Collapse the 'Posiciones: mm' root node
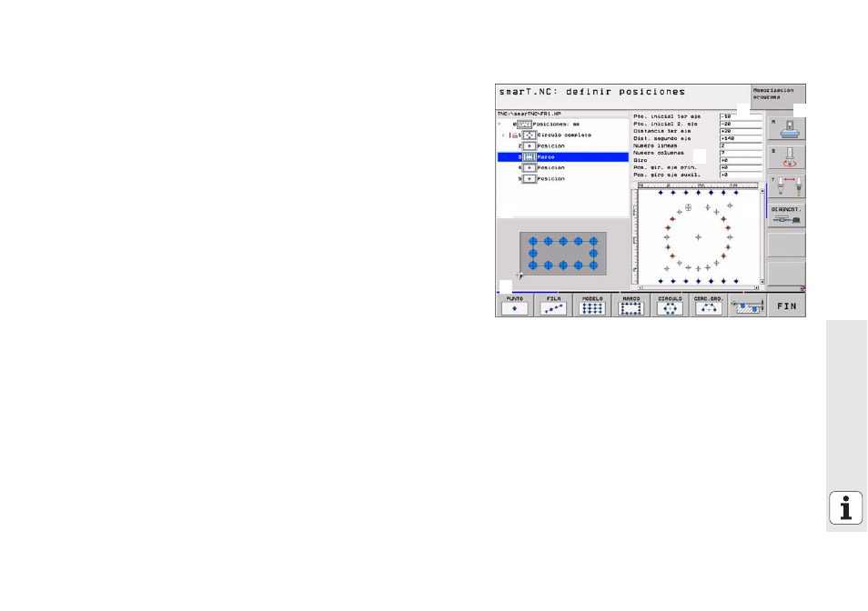The image size is (868, 611). pos(500,125)
